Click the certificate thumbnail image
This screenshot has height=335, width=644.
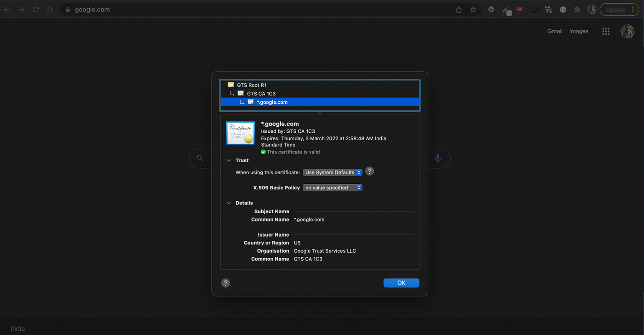241,133
